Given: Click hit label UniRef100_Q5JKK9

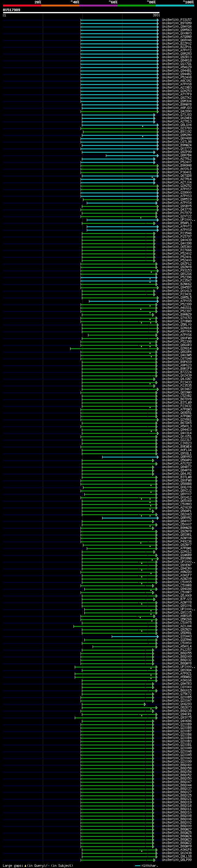Looking at the screenshot, I should click(176, 596).
